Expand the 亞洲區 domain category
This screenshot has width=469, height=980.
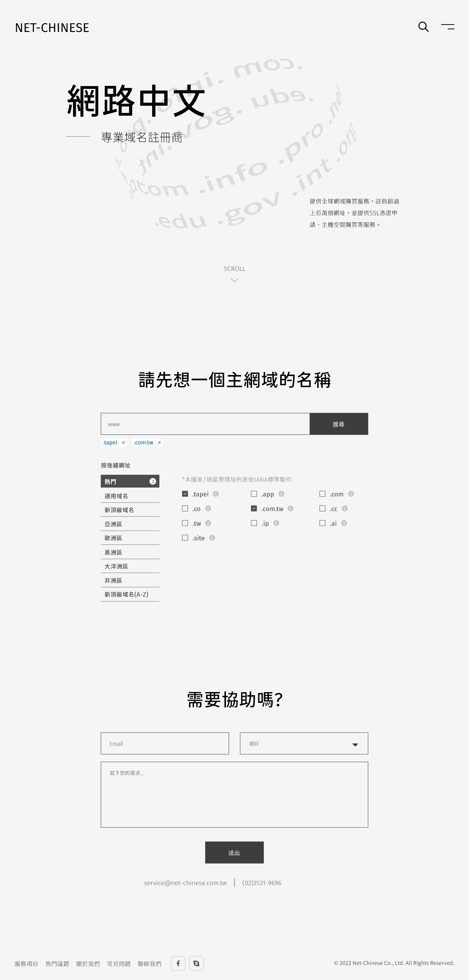(x=130, y=524)
